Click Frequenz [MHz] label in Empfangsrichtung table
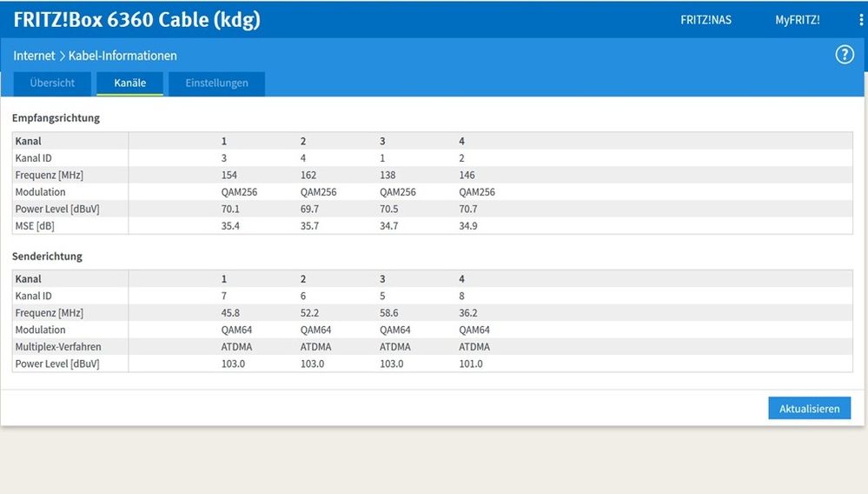This screenshot has width=868, height=494. 50,175
